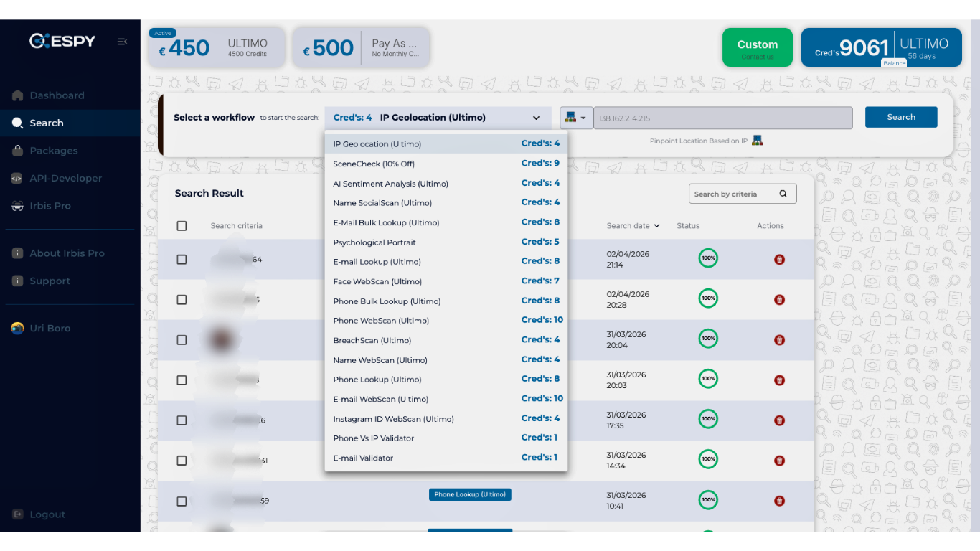Delete the result dated 31/03/2026 20:03

(x=779, y=380)
